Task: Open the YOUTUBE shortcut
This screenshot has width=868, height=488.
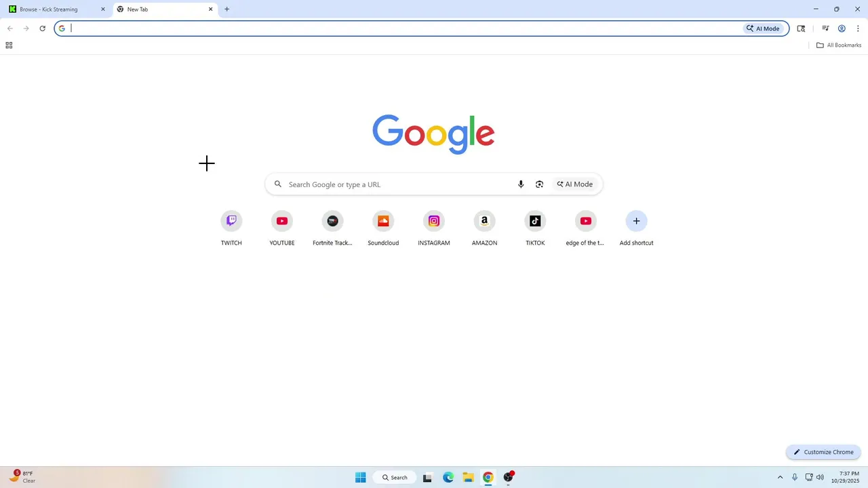Action: point(282,229)
